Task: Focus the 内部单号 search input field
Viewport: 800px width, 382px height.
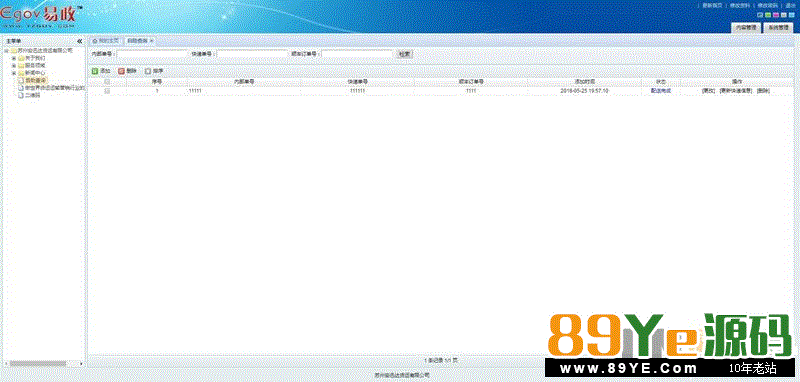Action: (x=152, y=54)
